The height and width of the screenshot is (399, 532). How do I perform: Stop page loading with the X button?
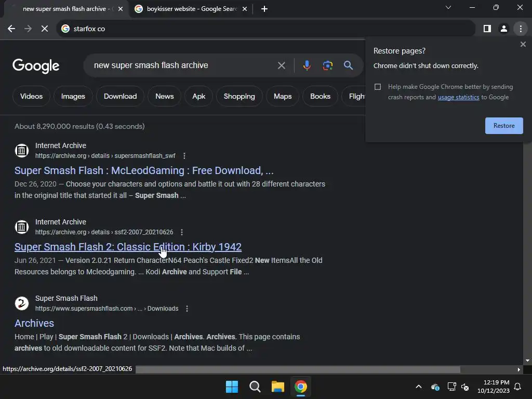45,29
